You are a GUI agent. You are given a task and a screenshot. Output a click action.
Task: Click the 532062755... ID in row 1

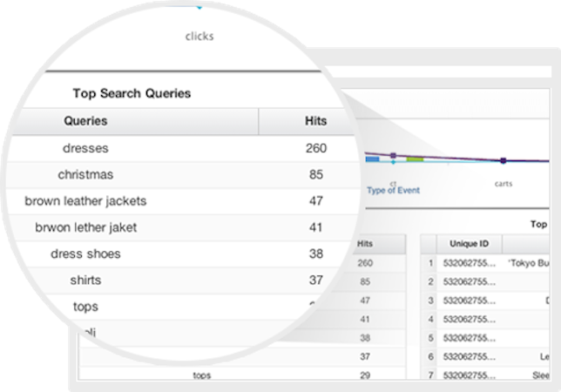[x=470, y=263]
